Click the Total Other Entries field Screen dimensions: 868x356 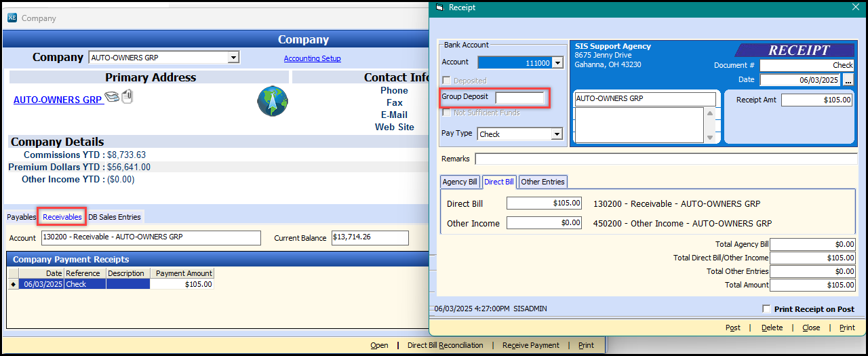tap(812, 271)
